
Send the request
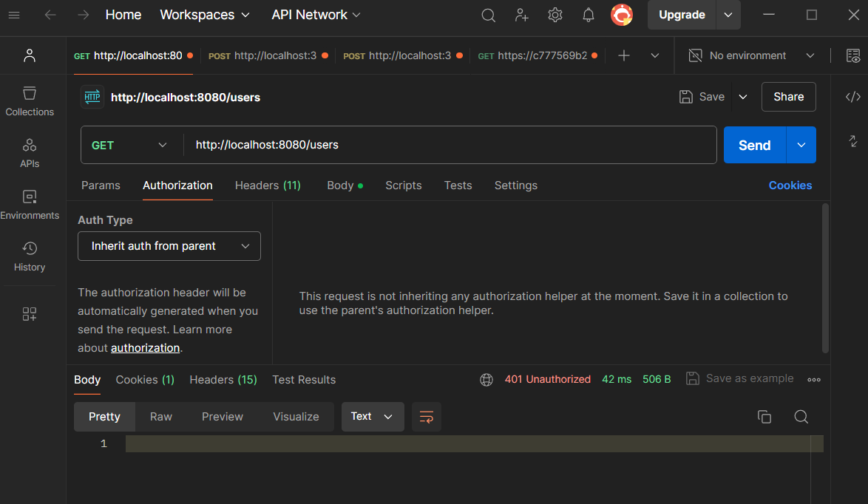tap(755, 145)
